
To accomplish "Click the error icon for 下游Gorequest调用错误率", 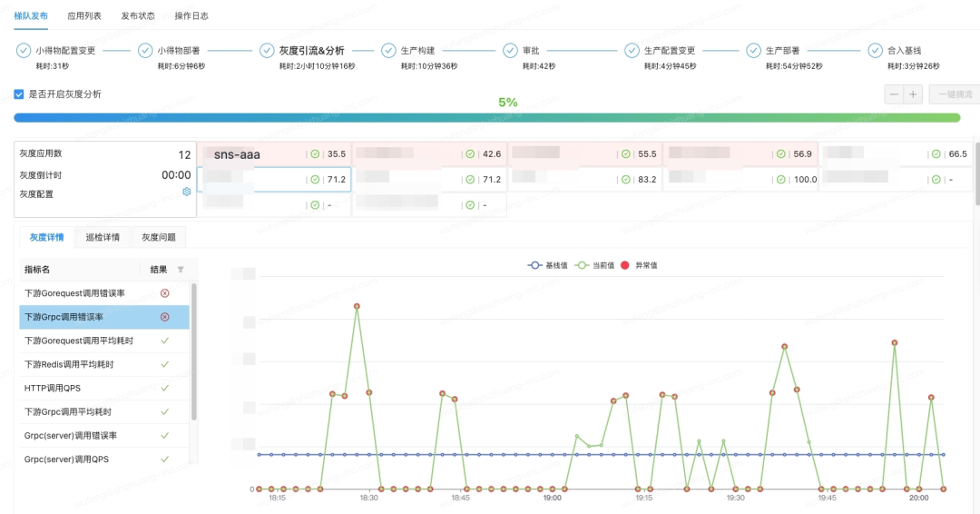I will [x=164, y=293].
